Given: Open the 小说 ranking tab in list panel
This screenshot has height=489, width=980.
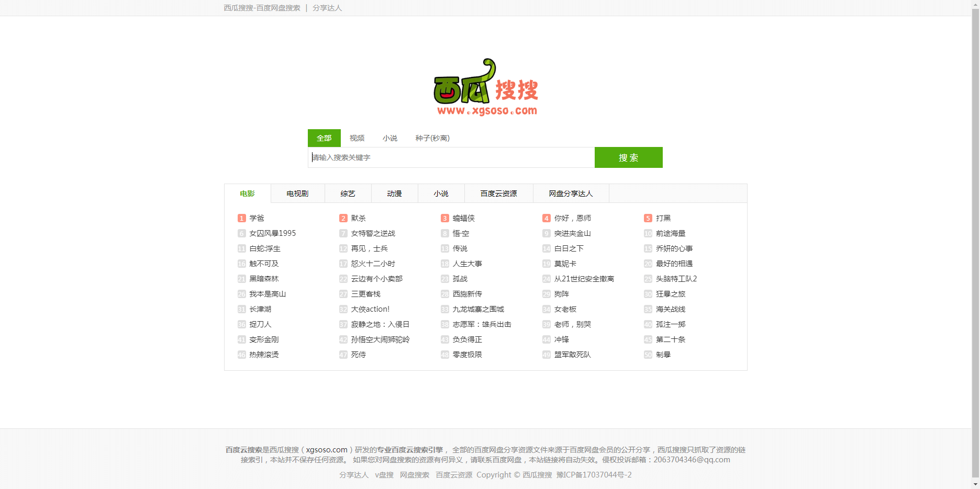Looking at the screenshot, I should 441,194.
